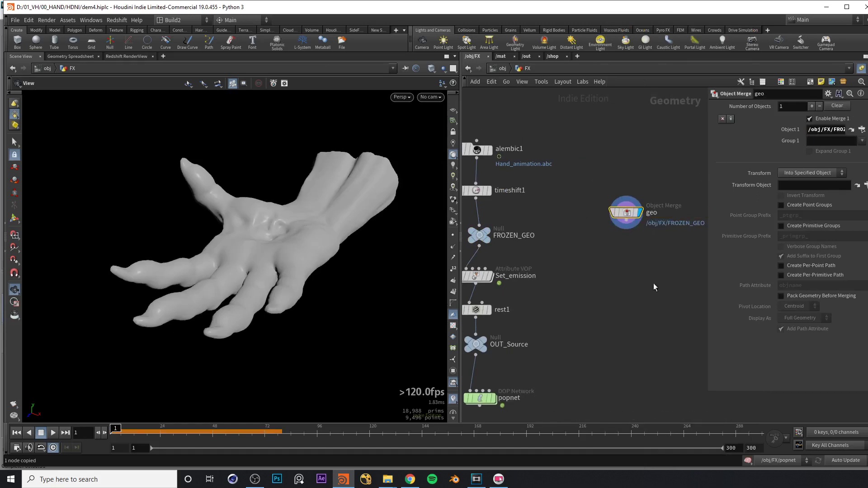Select the Tube shelf tool

point(54,42)
